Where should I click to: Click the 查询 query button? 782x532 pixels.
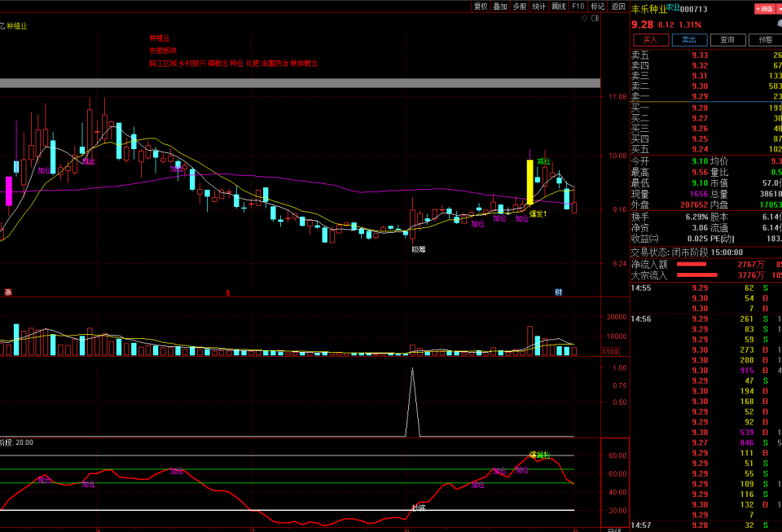[727, 40]
